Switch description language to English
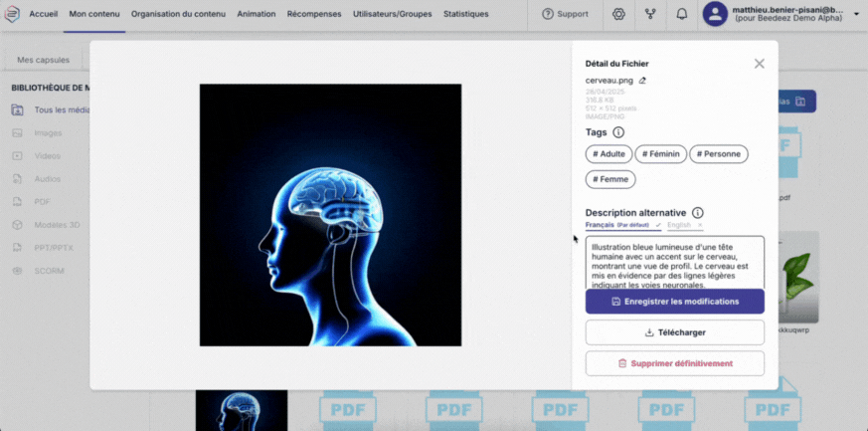The image size is (868, 431). tap(678, 225)
